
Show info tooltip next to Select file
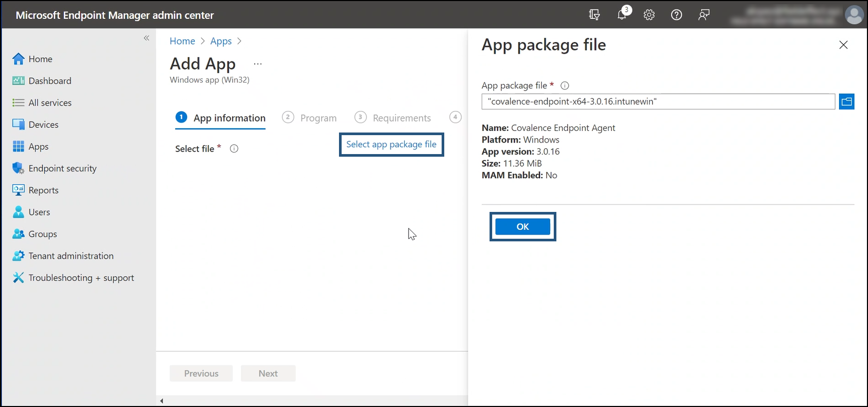coord(234,149)
